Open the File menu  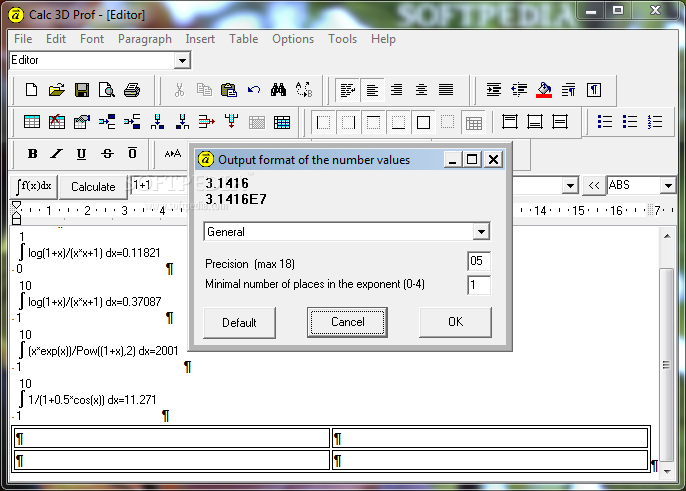click(x=23, y=39)
